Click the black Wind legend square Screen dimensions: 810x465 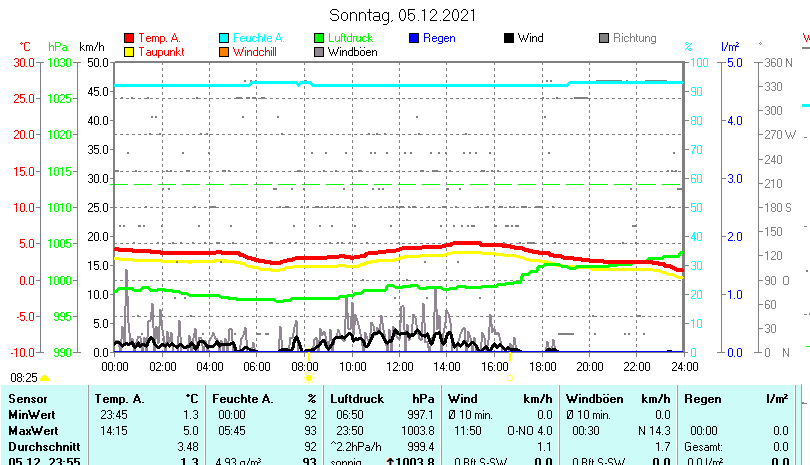(509, 38)
